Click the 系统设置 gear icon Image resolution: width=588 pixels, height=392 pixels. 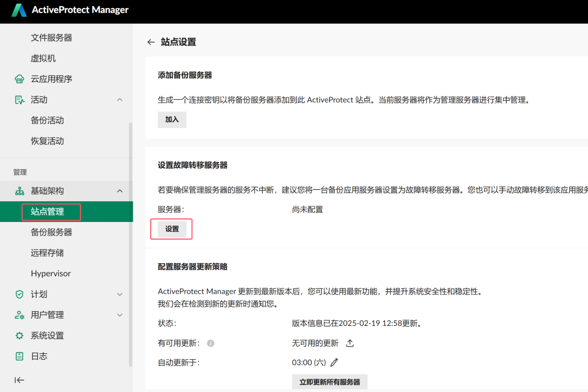point(19,336)
